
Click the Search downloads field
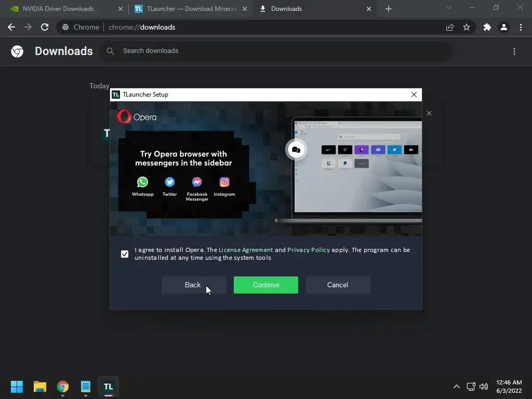275,51
